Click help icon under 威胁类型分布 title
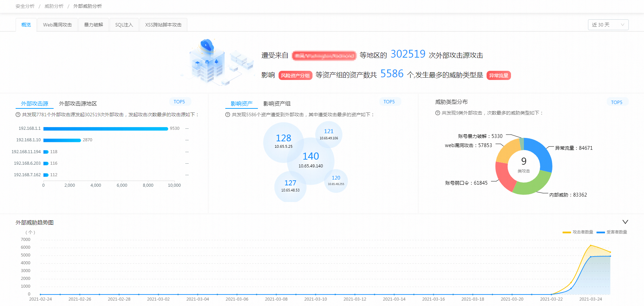Screen dimensions: 644x306 tap(438, 113)
